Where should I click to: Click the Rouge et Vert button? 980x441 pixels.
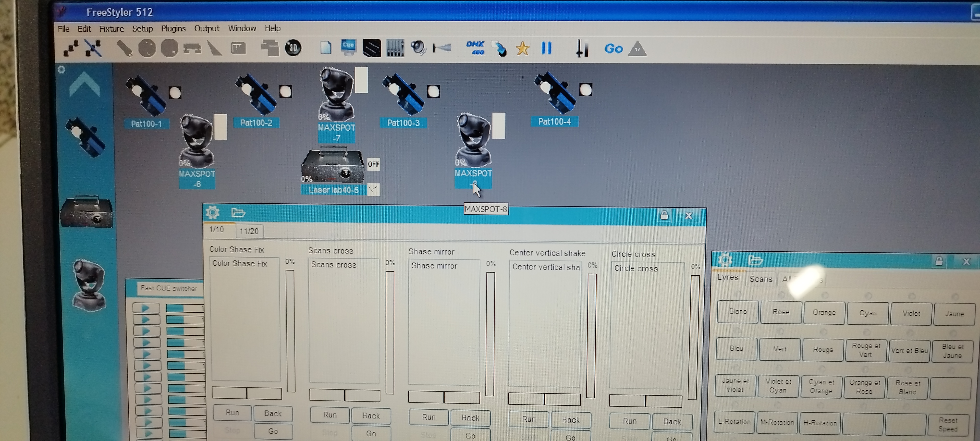pos(866,350)
